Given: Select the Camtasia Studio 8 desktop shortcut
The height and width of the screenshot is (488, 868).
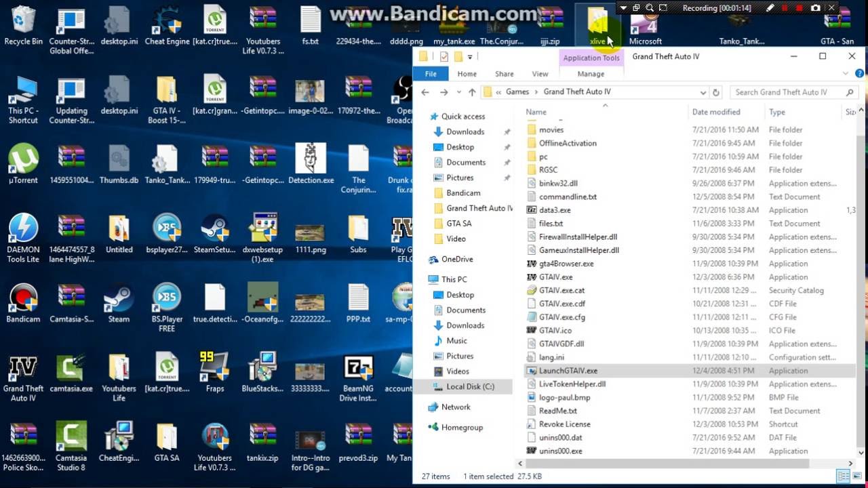Looking at the screenshot, I should point(71,446).
